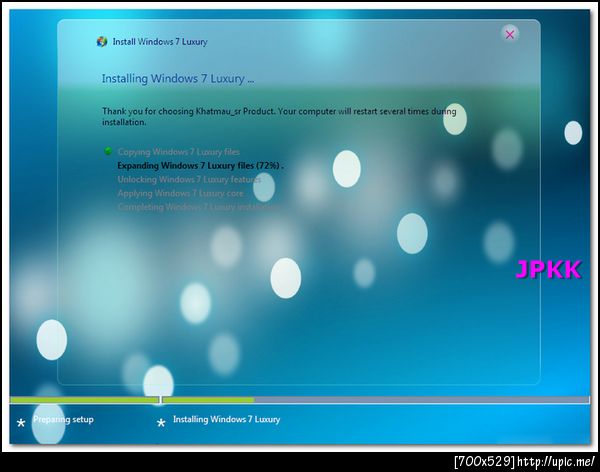Click the 'Thank you for choosing Khatmau_sr Product' text

point(188,111)
